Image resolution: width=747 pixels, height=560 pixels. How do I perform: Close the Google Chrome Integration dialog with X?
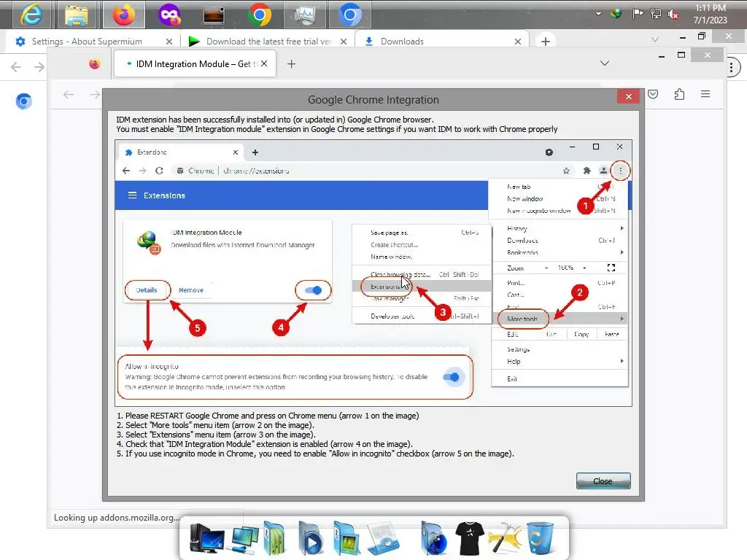[628, 97]
